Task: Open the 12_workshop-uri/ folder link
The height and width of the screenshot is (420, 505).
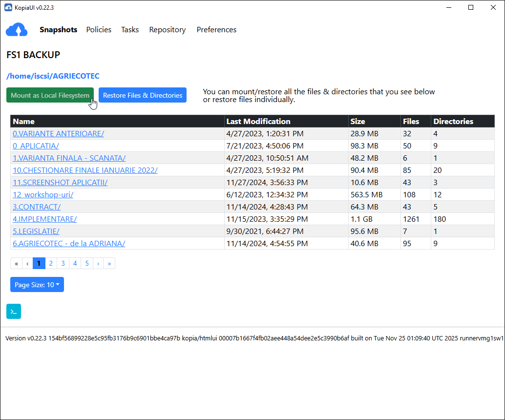Action: (x=43, y=195)
